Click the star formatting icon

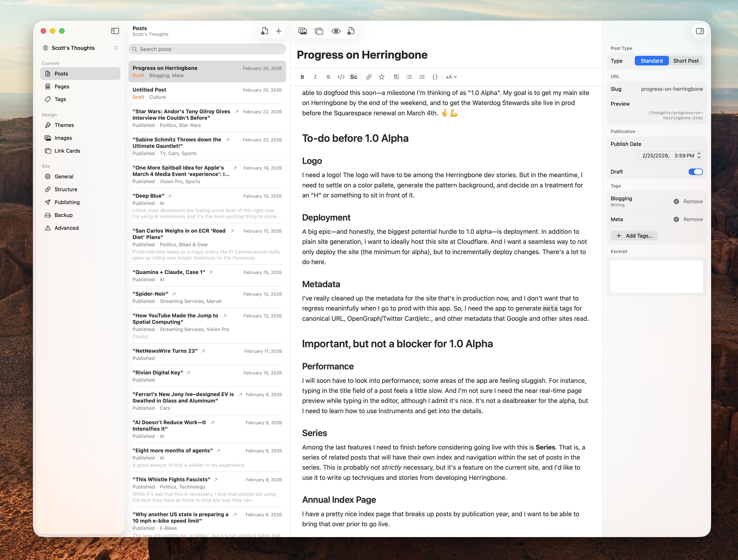[381, 77]
